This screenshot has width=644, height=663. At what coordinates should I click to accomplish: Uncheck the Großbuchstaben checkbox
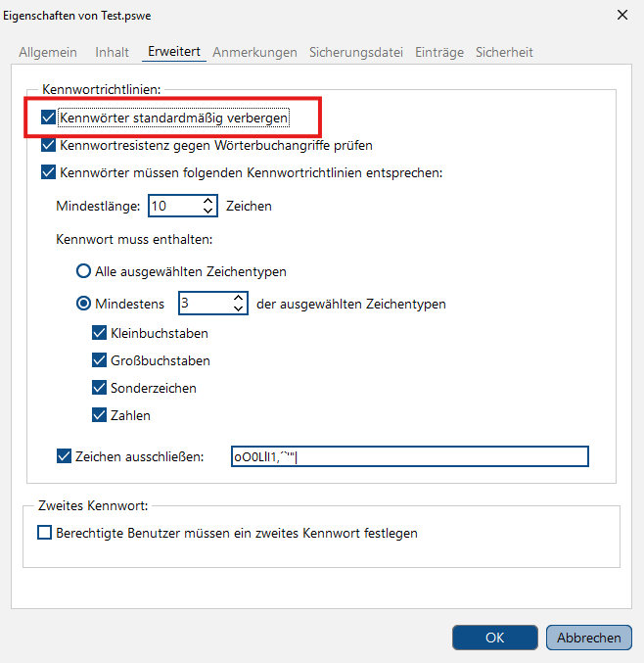coord(99,360)
